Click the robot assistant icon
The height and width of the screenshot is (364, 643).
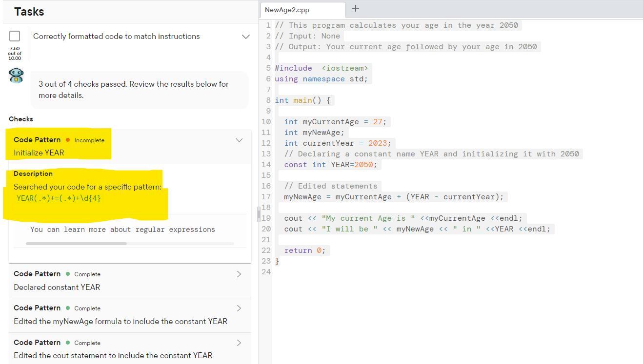click(x=16, y=77)
